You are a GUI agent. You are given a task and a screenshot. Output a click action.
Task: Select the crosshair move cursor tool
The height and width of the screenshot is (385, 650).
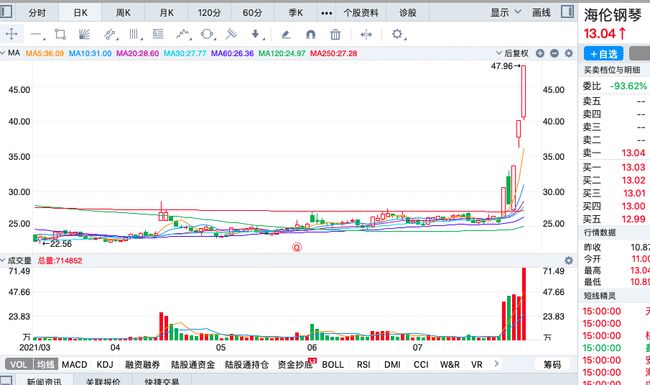coord(12,34)
